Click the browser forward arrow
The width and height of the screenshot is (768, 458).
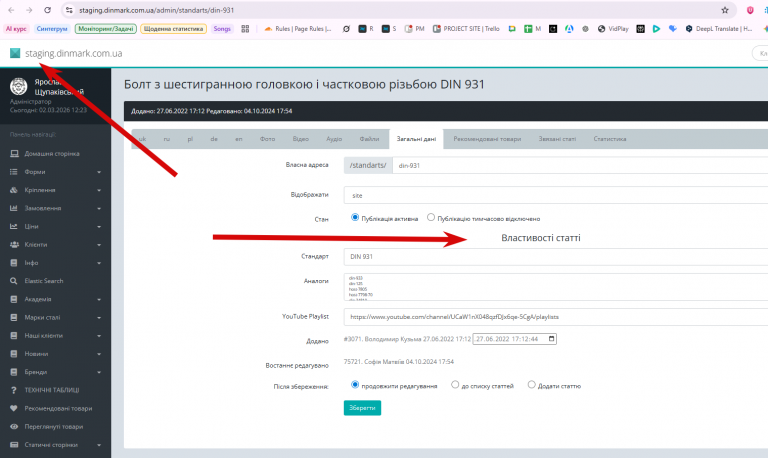tap(29, 10)
